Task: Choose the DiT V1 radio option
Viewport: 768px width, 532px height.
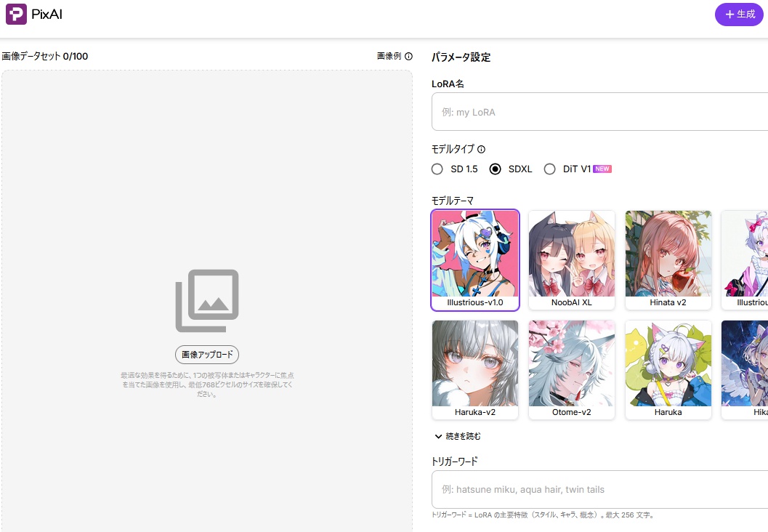Action: [x=550, y=169]
